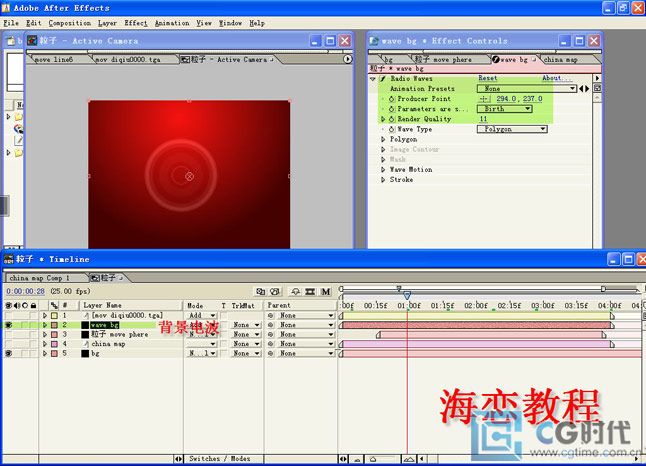Click the current time 0:00:00:28 display
This screenshot has height=466, width=646.
pyautogui.click(x=25, y=291)
